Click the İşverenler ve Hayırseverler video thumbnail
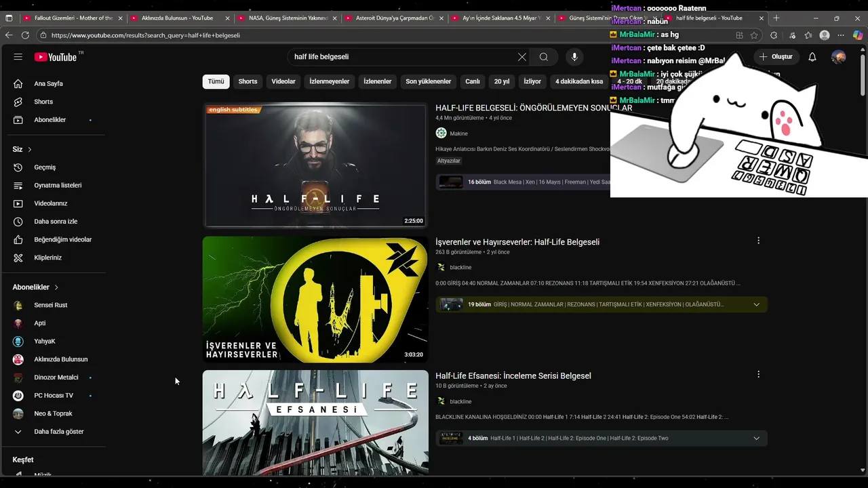 (315, 299)
